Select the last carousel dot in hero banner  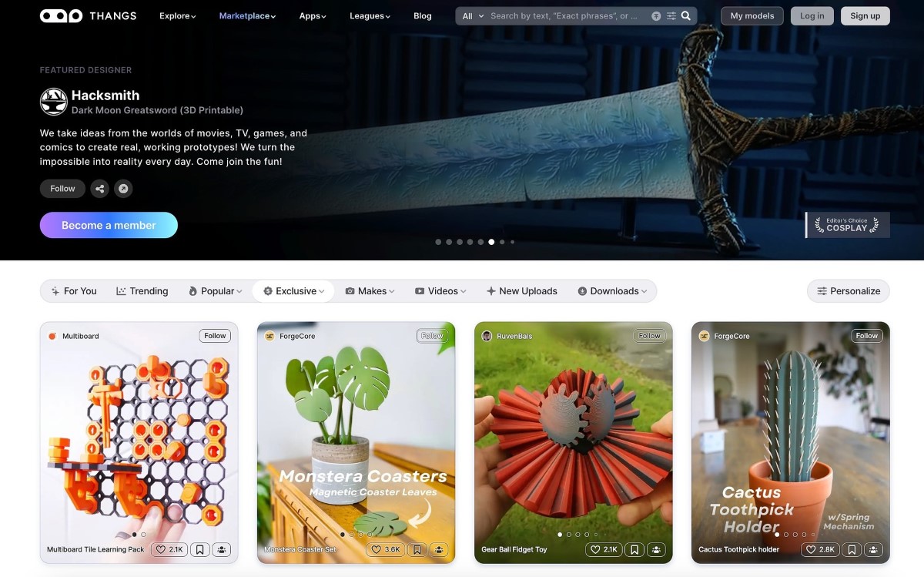point(513,242)
